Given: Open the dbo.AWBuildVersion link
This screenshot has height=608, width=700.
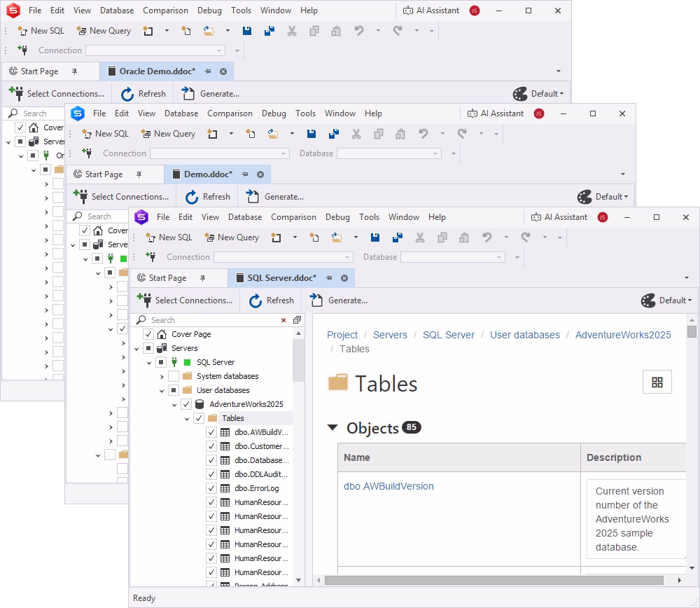Looking at the screenshot, I should coord(388,487).
